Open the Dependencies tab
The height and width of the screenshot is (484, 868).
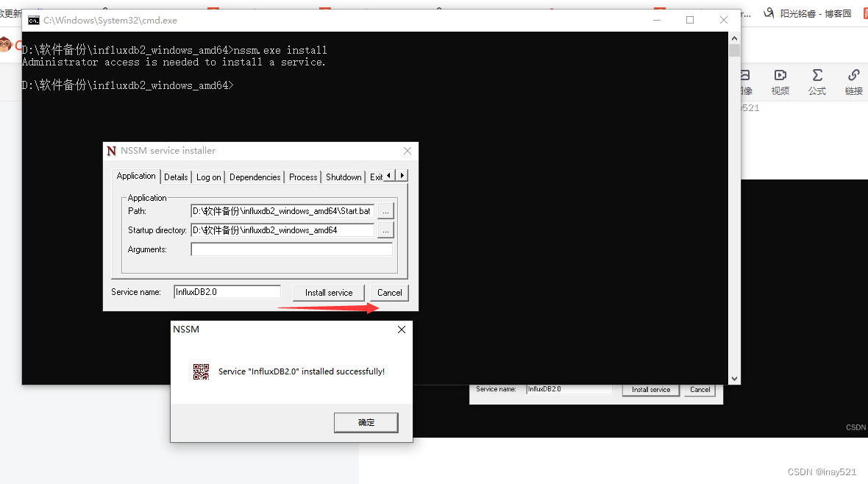click(255, 177)
